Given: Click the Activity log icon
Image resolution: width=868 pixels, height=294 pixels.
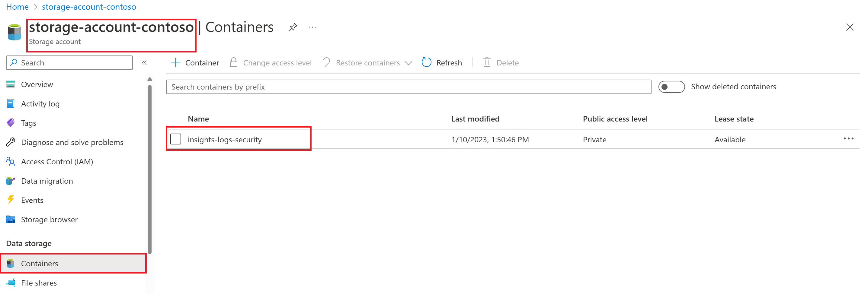Looking at the screenshot, I should pyautogui.click(x=11, y=104).
